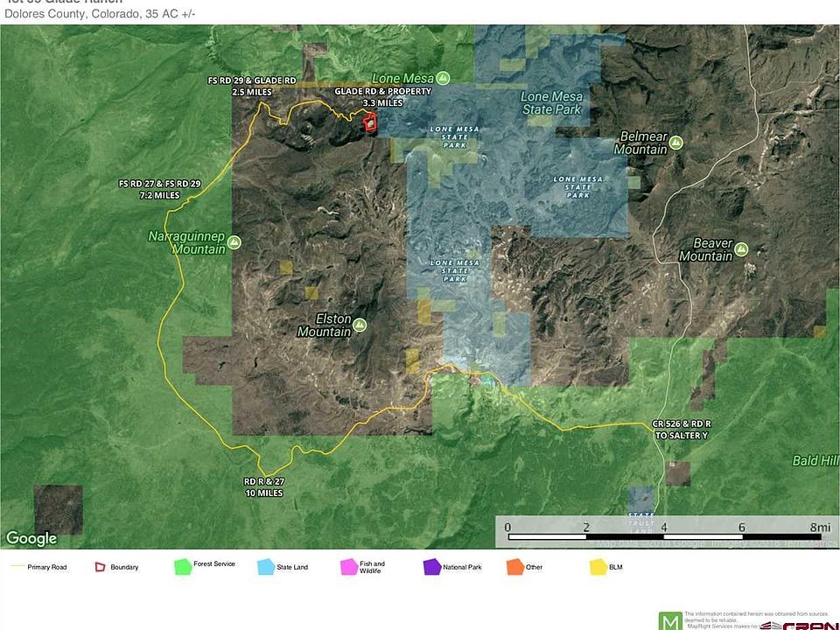Click the Elston Mountain marker icon

pos(360,325)
